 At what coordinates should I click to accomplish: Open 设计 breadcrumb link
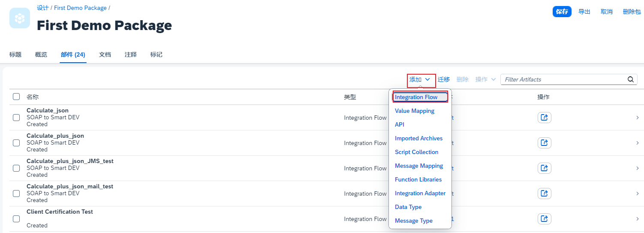point(43,8)
